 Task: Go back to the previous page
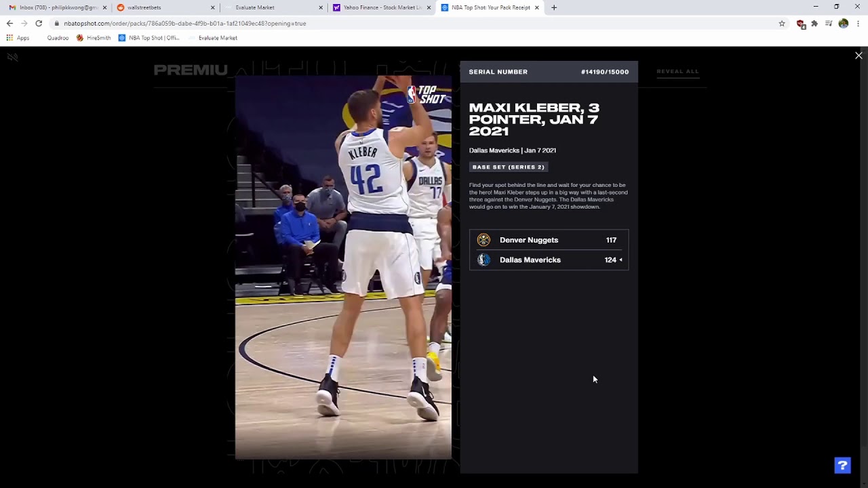point(9,23)
